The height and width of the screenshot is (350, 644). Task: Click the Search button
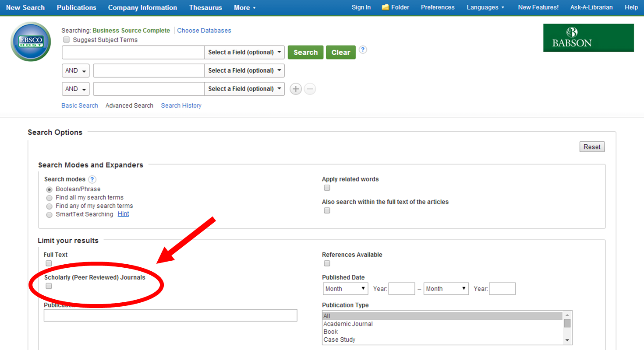(x=305, y=52)
